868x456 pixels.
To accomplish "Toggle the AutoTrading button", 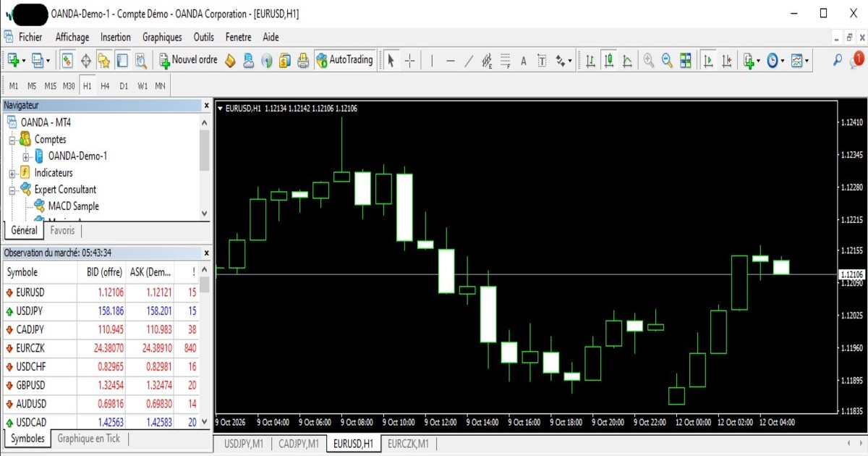I will coord(344,61).
